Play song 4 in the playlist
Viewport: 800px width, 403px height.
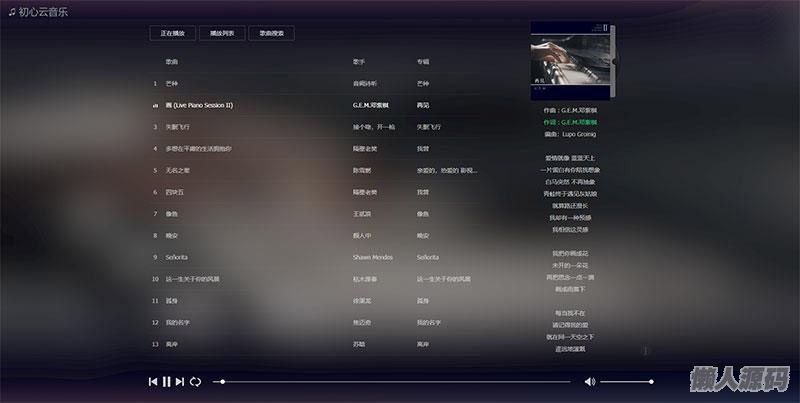(x=198, y=149)
